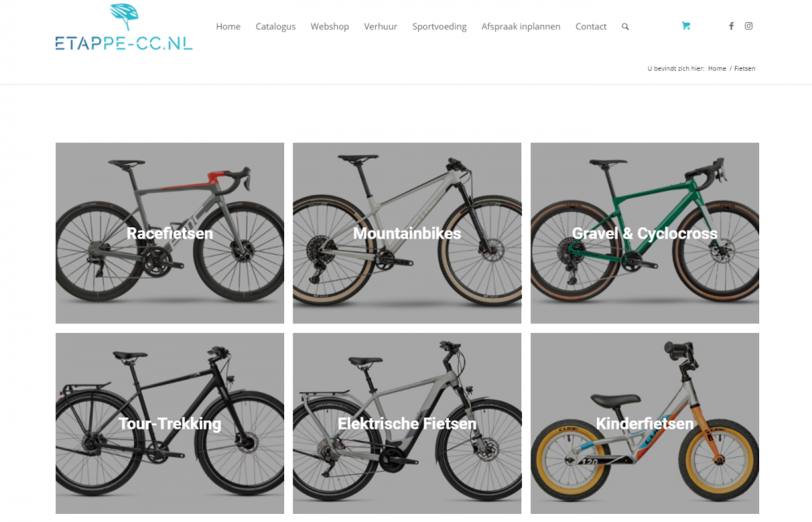Click the Fietsen breadcrumb item

click(x=745, y=68)
